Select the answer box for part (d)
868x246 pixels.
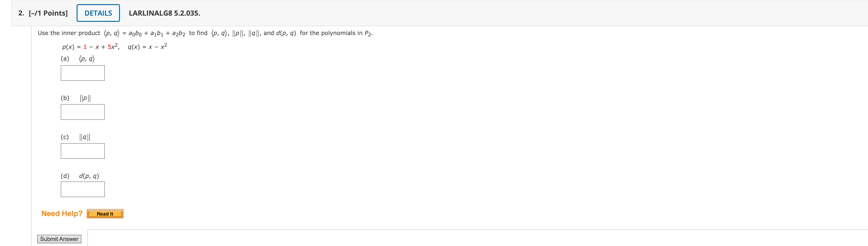(x=82, y=189)
